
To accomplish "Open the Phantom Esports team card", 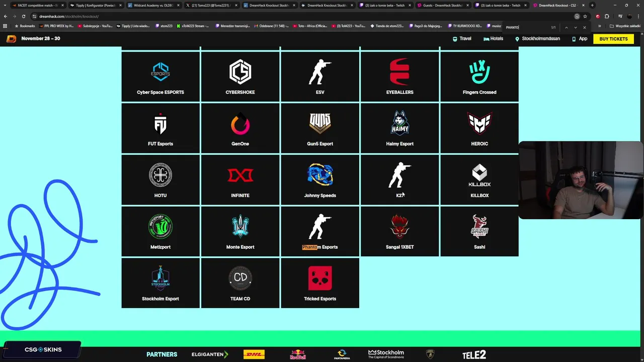I will point(320,232).
